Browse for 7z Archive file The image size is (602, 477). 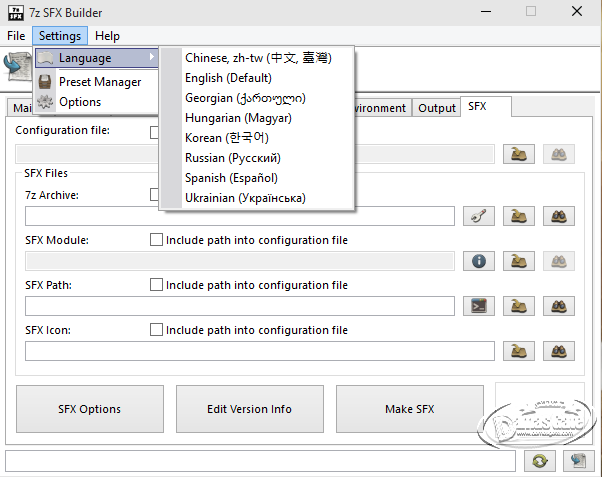(519, 216)
